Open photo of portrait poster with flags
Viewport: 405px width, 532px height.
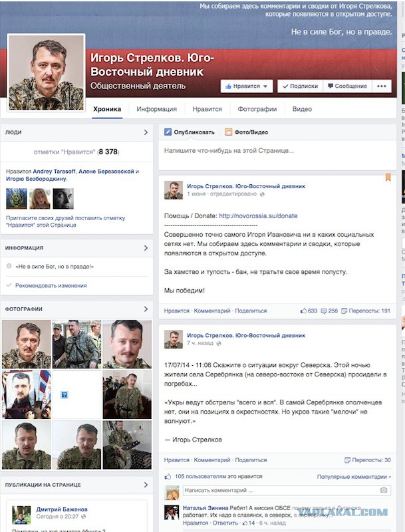tap(26, 394)
